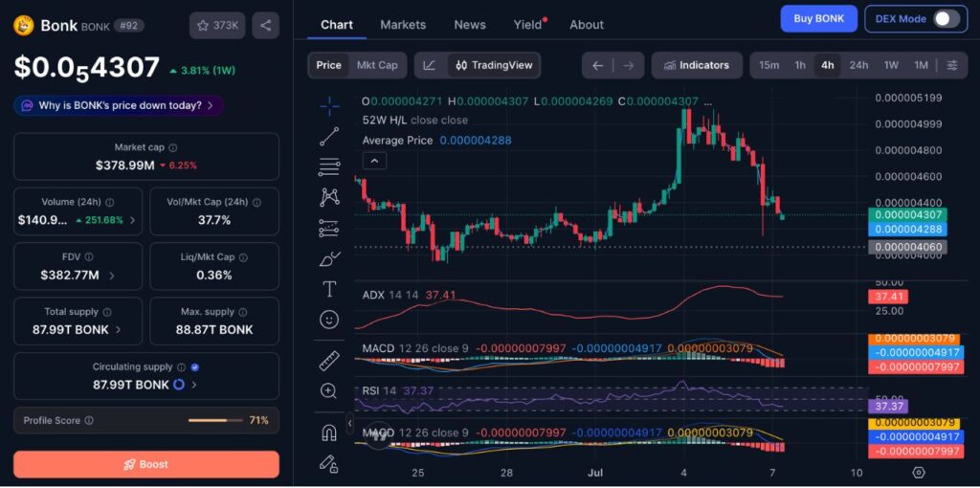Open the emoji icons tool
This screenshot has width=980, height=488.
coord(329,320)
